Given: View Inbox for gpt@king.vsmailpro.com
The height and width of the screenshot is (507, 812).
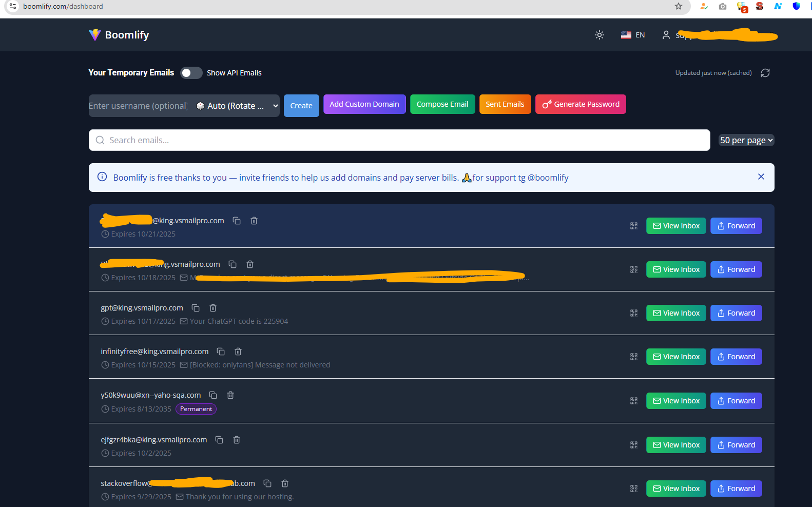Looking at the screenshot, I should (x=676, y=313).
